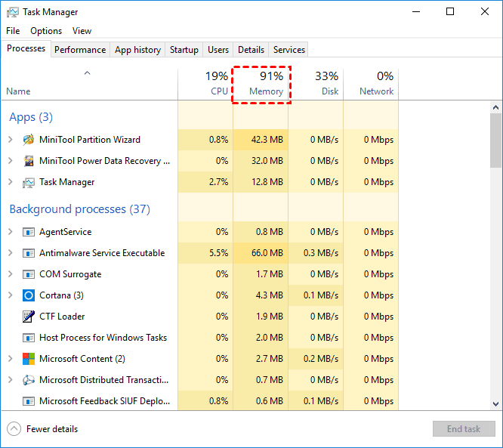Open the Options menu
The height and width of the screenshot is (448, 503).
tap(46, 31)
